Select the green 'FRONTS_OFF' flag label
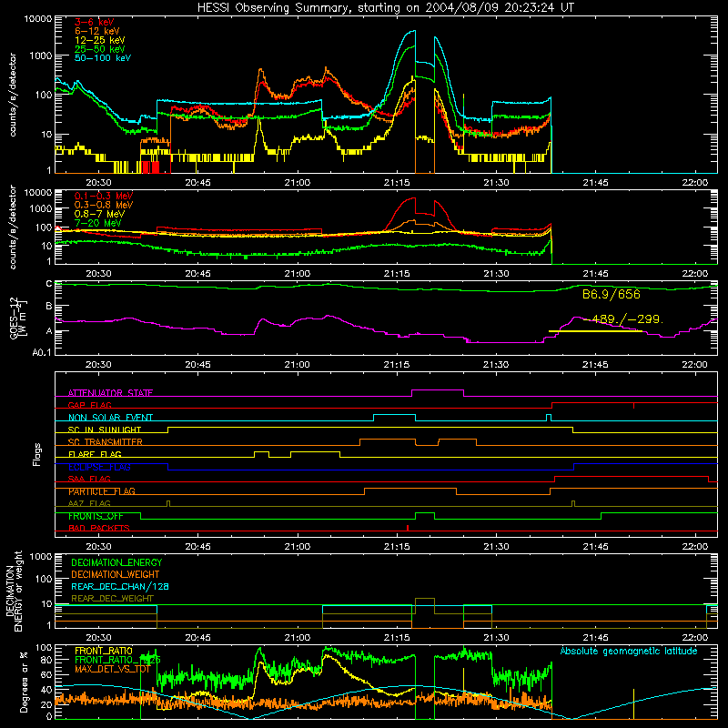 pyautogui.click(x=96, y=516)
